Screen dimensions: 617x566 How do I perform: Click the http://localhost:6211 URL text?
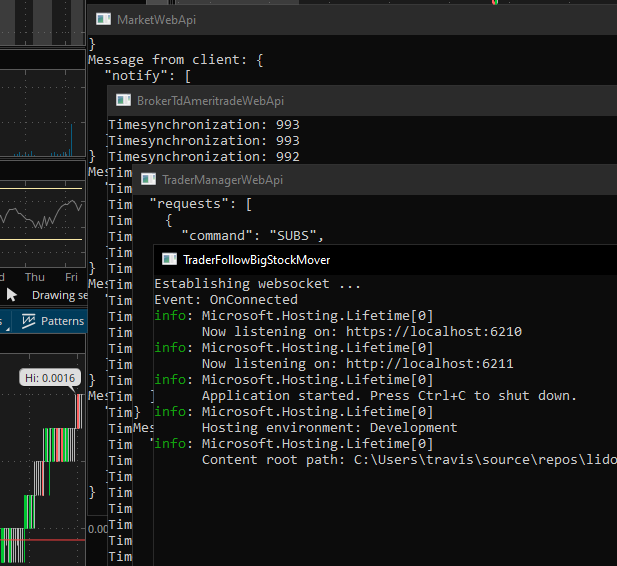(x=429, y=364)
